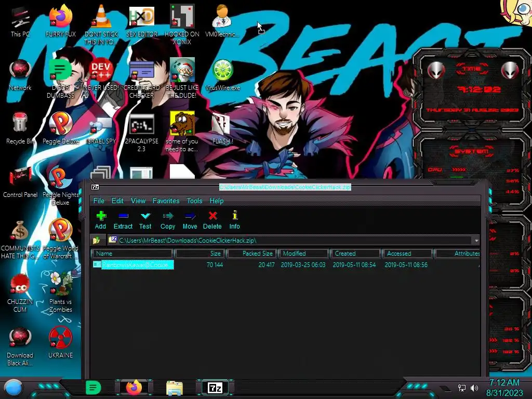This screenshot has height=399, width=532.
Task: Open the Tools menu
Action: click(194, 201)
